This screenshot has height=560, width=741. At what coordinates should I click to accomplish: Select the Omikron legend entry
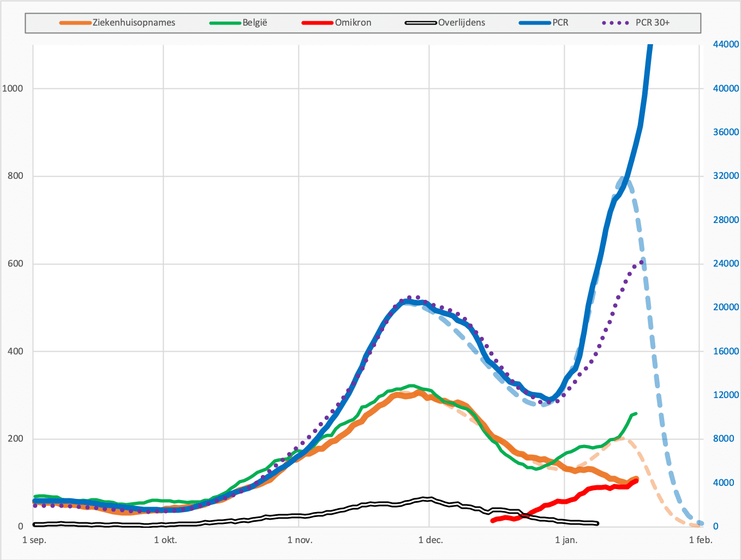coord(337,23)
